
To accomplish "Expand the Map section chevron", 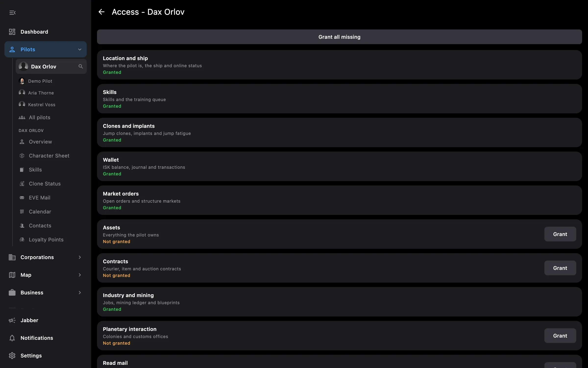I will 80,275.
